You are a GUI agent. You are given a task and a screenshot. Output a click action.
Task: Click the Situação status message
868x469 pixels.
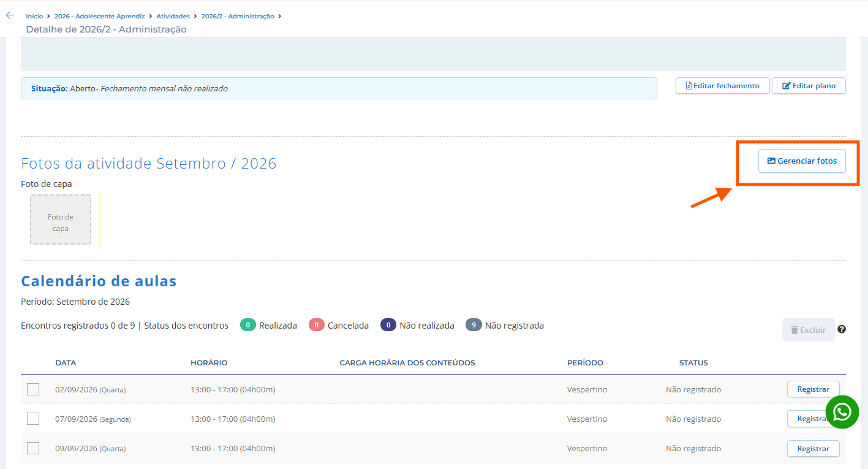(x=339, y=88)
